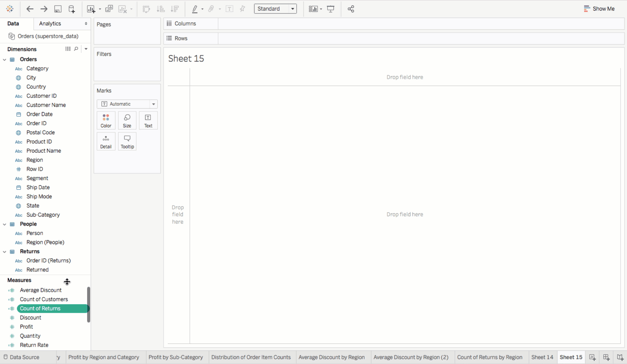This screenshot has width=627, height=364.
Task: Switch to the Analytics tab
Action: pos(50,23)
